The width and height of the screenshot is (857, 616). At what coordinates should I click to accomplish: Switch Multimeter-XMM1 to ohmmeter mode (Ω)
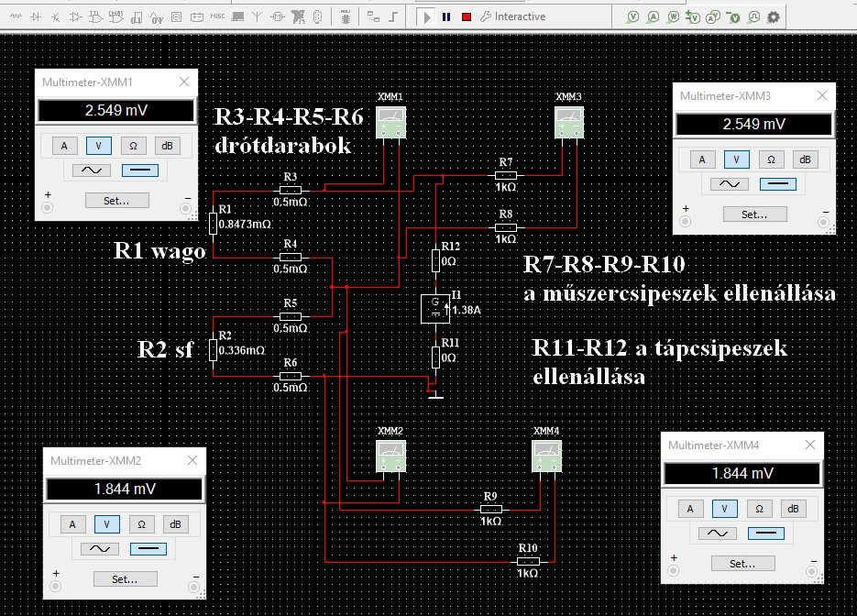[x=133, y=146]
